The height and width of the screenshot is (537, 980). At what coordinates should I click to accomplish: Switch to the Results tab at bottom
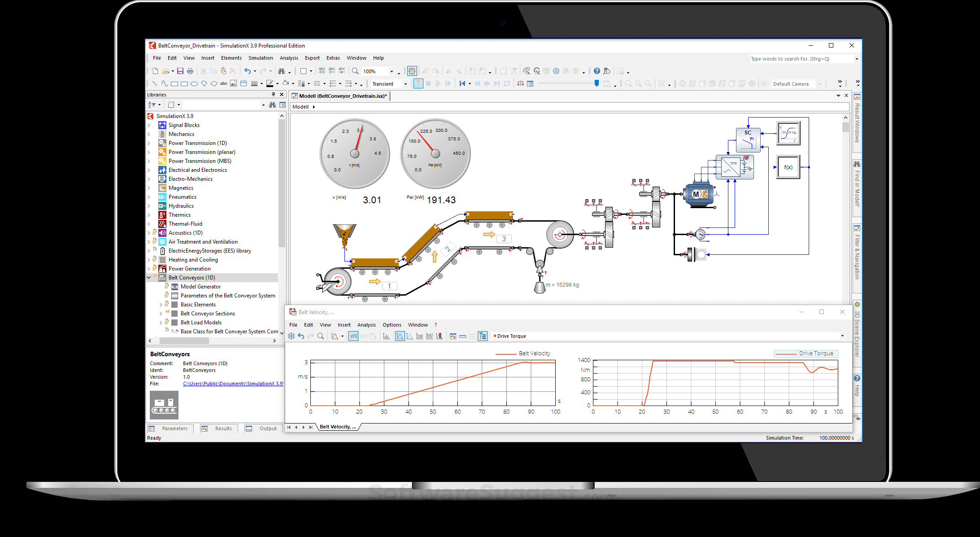223,428
